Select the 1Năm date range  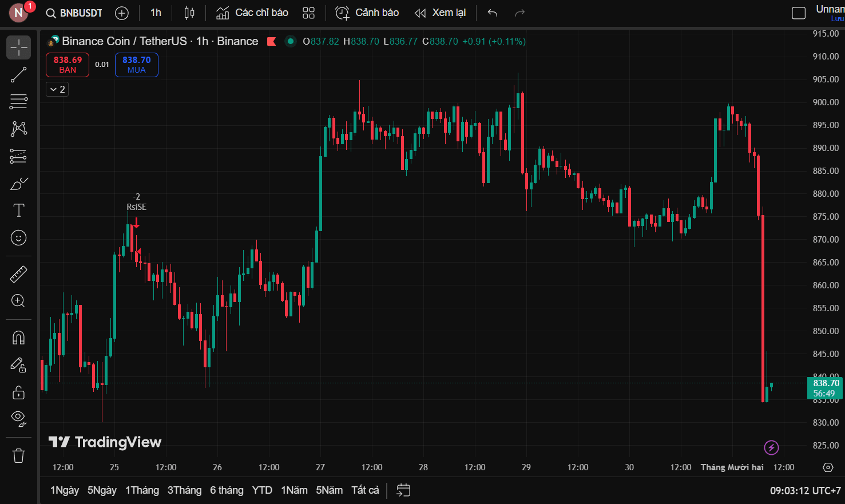[294, 490]
